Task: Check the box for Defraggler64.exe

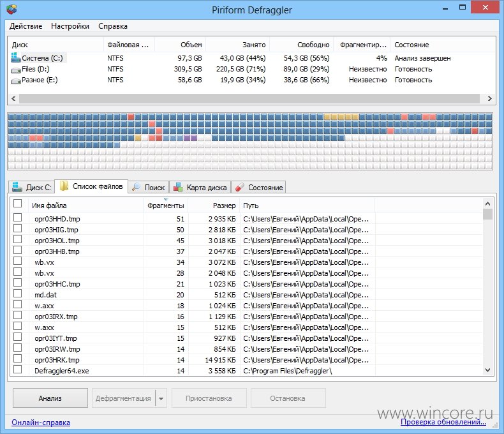Action: 17,370
